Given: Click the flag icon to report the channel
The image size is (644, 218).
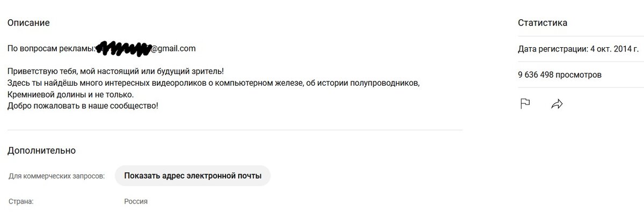Looking at the screenshot, I should pyautogui.click(x=525, y=104).
